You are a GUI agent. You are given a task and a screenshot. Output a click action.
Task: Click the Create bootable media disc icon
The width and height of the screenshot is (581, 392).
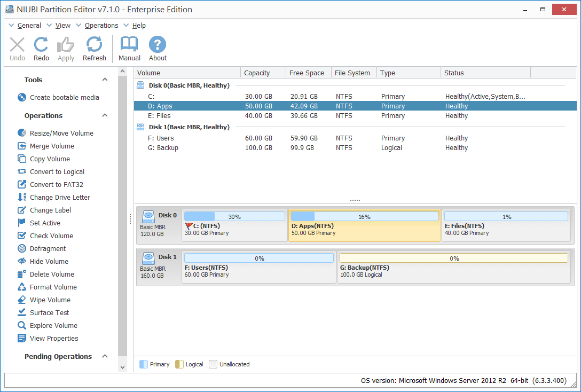pyautogui.click(x=21, y=97)
